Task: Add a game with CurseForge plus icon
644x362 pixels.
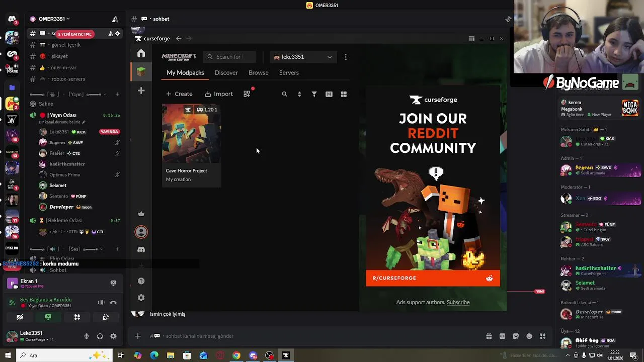Action: point(141,90)
